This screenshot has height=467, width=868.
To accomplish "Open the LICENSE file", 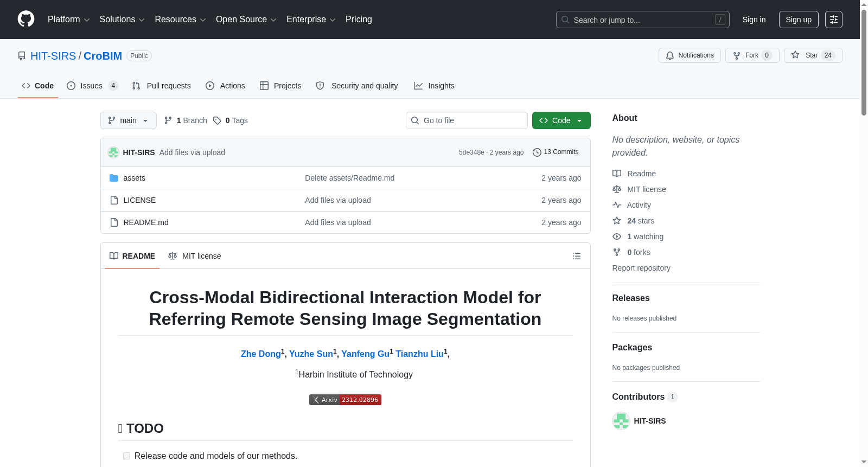I will (x=139, y=200).
